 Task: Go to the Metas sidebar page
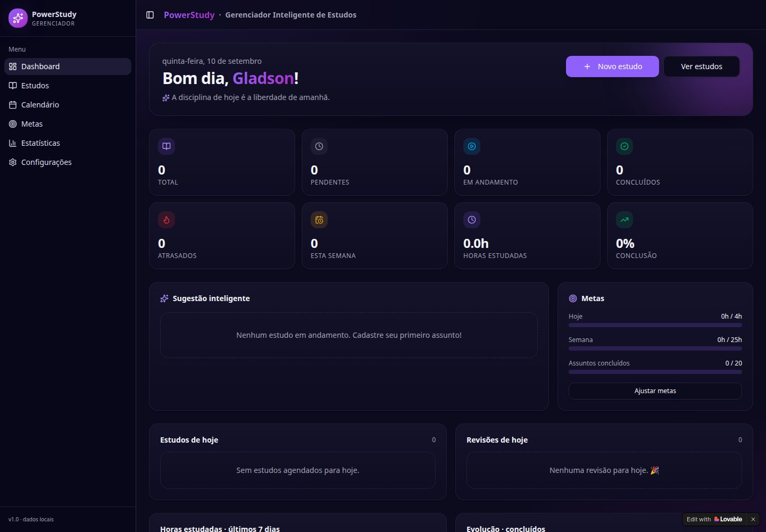(x=68, y=124)
